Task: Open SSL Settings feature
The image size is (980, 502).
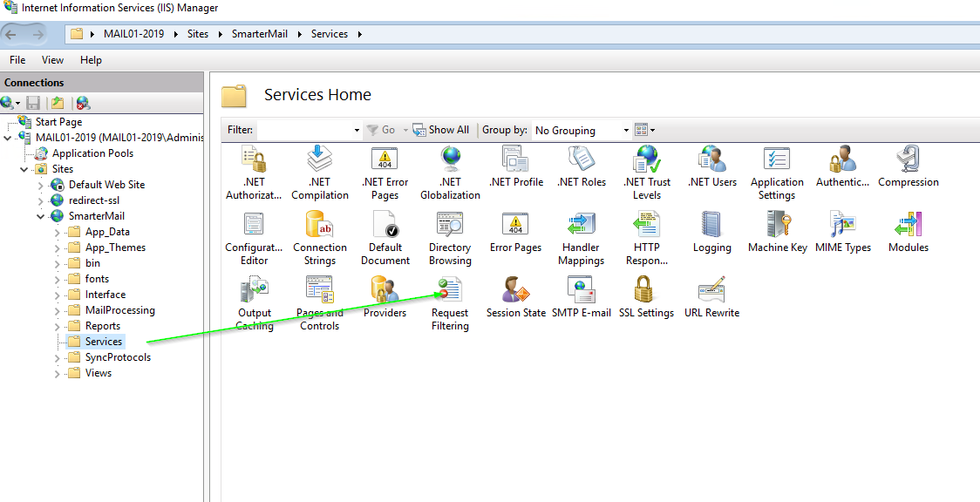Action: [x=646, y=291]
